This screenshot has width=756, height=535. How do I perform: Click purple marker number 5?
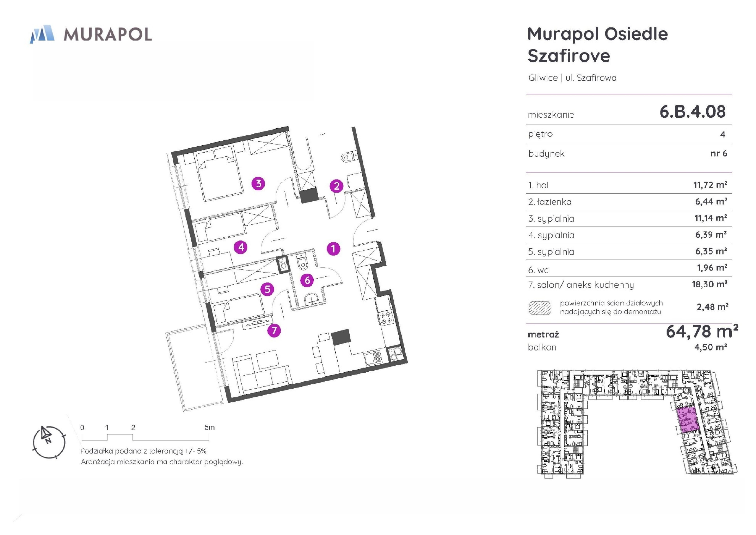(267, 289)
